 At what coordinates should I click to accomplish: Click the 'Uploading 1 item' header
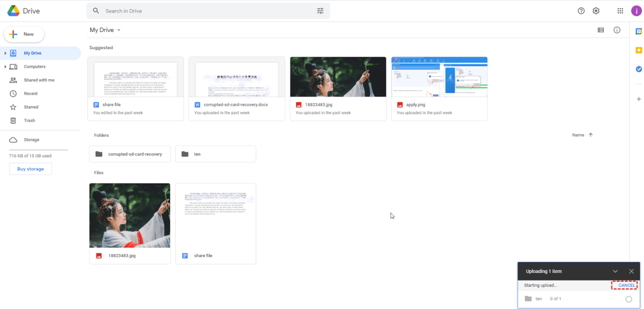point(544,271)
